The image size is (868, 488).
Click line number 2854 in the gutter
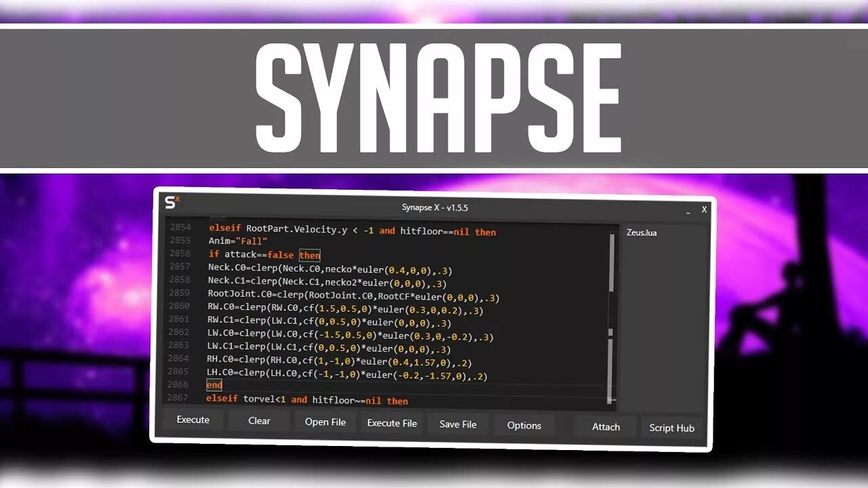tap(179, 228)
